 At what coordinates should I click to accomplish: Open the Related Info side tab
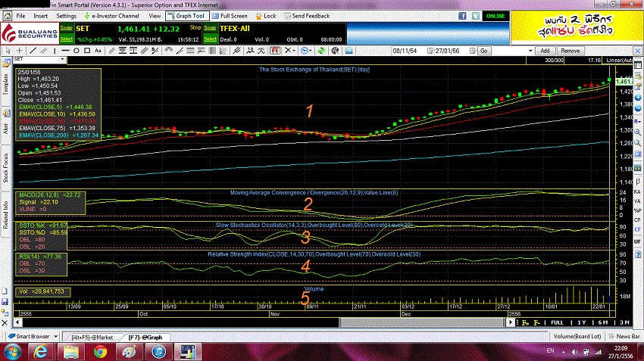(x=6, y=215)
